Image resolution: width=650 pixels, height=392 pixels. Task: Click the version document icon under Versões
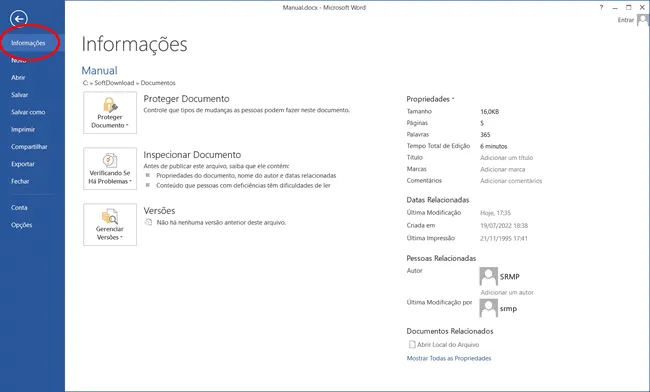coord(148,223)
